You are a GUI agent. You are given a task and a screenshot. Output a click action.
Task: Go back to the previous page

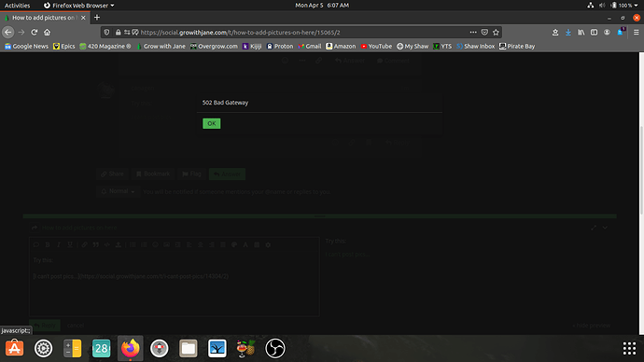click(x=8, y=32)
